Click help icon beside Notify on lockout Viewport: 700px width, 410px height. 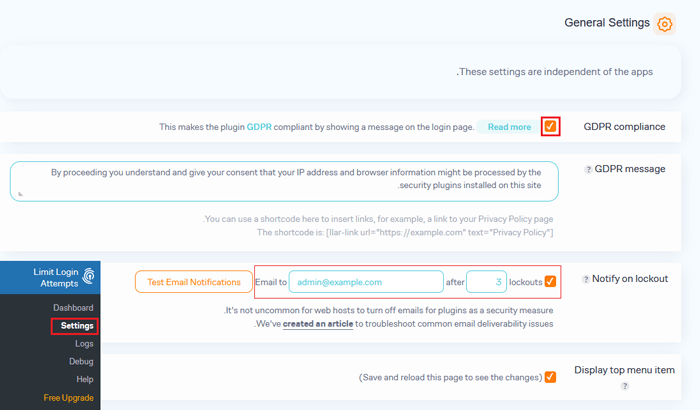tap(586, 279)
